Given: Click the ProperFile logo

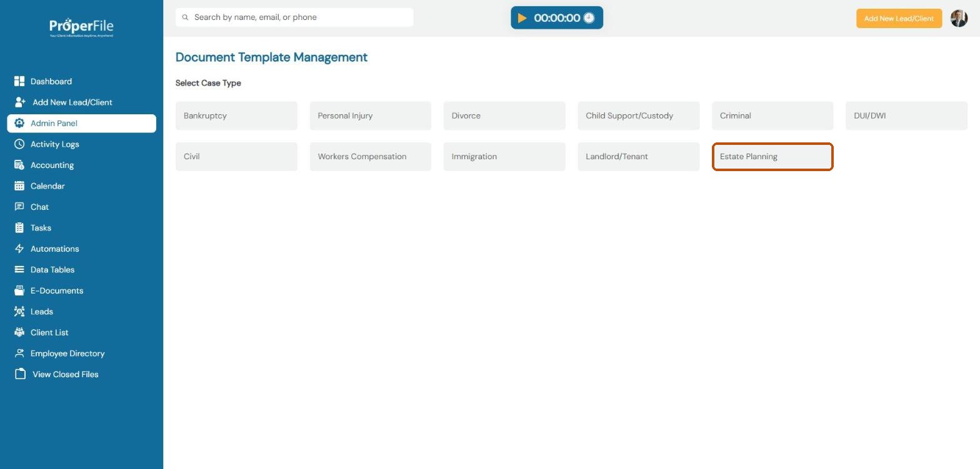Looking at the screenshot, I should 81,27.
